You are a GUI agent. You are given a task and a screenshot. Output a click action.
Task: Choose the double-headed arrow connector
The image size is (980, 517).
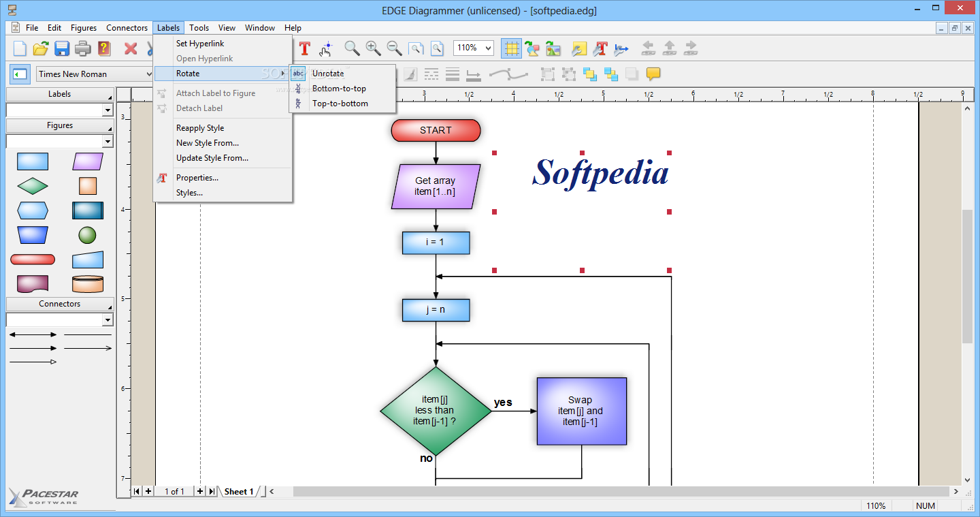tap(33, 334)
